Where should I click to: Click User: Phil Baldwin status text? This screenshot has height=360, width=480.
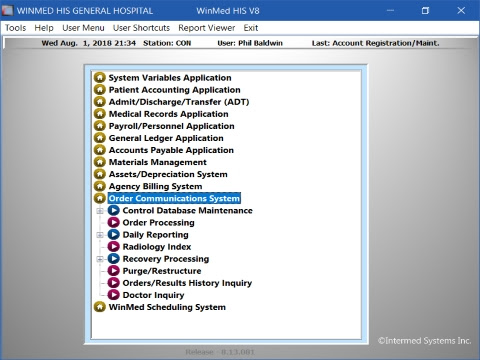click(x=250, y=43)
